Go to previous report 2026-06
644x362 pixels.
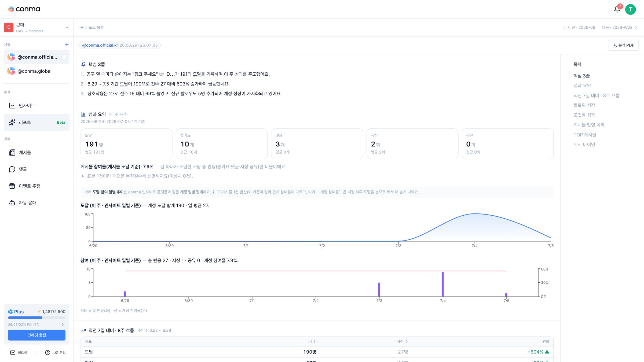pyautogui.click(x=579, y=27)
